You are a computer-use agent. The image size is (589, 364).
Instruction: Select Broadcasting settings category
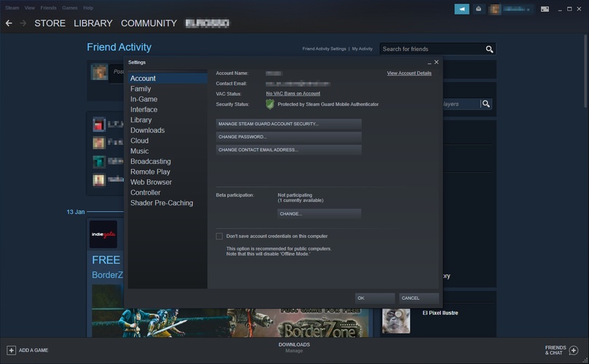coord(167,161)
